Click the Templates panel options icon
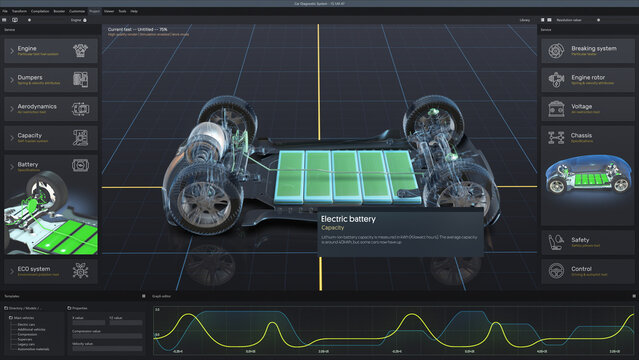Image resolution: width=639 pixels, height=360 pixels. pos(143,296)
